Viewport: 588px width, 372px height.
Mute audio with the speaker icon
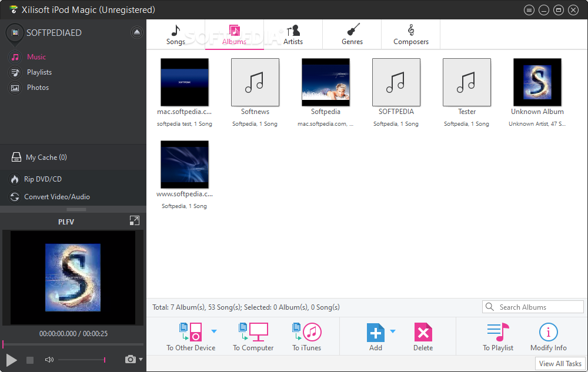(49, 360)
